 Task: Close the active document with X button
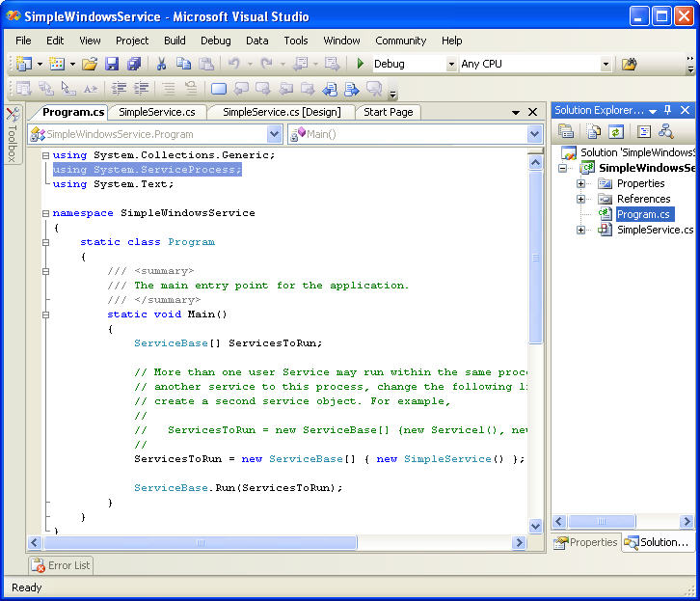(532, 112)
